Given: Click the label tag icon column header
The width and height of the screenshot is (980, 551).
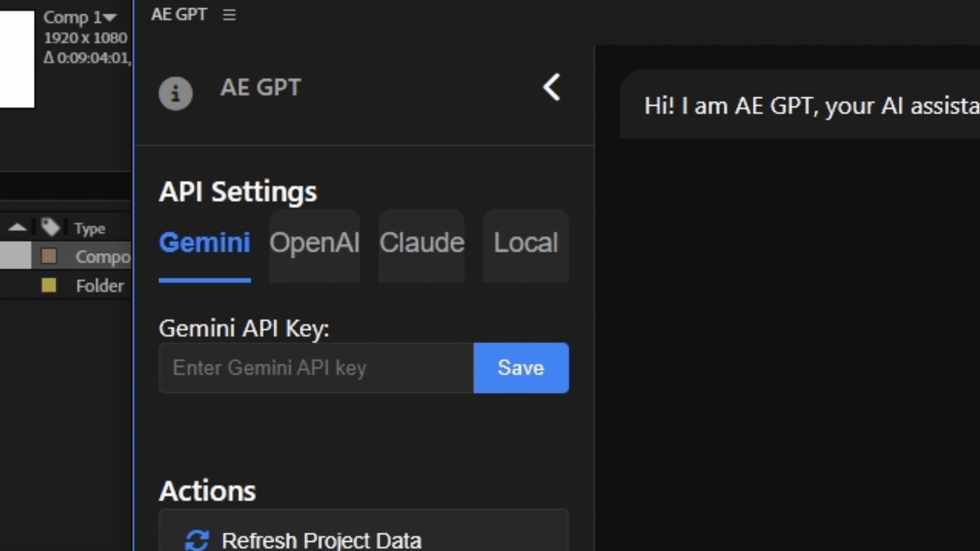Looking at the screenshot, I should click(x=50, y=228).
